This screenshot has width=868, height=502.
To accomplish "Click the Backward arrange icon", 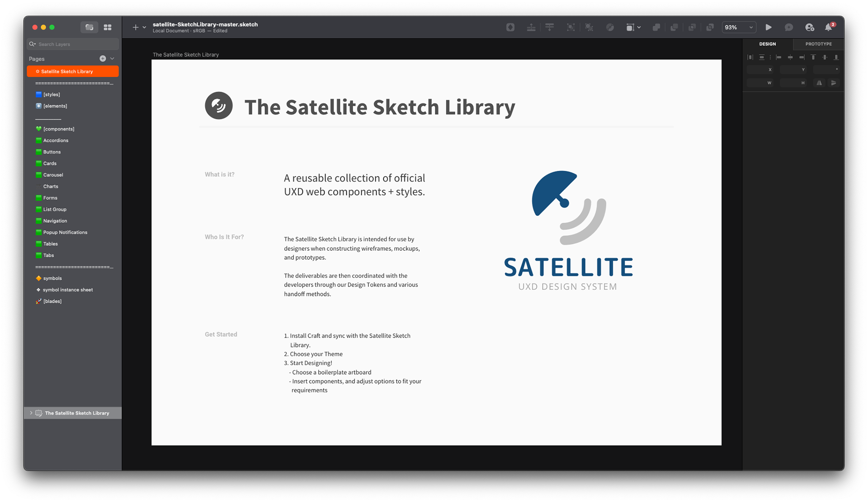I will pyautogui.click(x=550, y=27).
